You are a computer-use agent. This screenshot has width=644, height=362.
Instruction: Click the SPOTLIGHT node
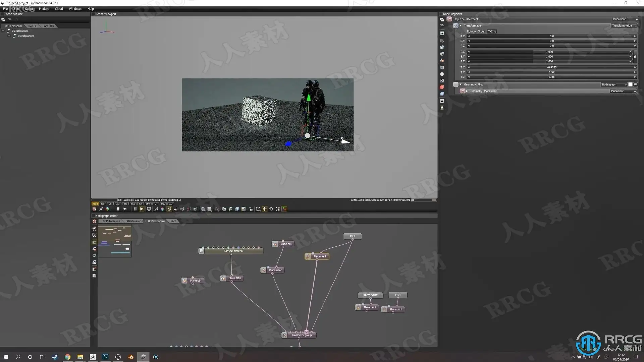[x=370, y=295]
